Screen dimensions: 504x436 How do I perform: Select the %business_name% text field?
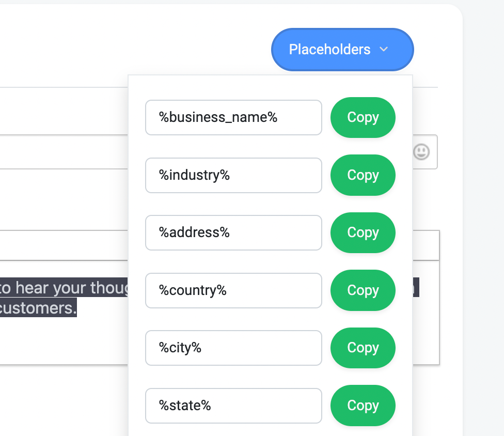(x=233, y=117)
